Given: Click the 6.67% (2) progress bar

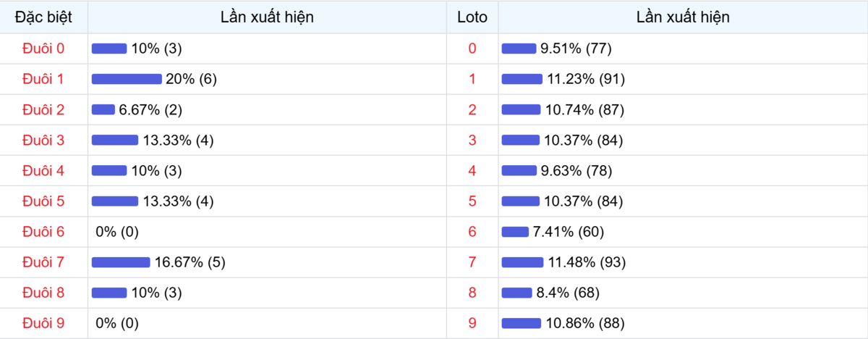Looking at the screenshot, I should [103, 109].
